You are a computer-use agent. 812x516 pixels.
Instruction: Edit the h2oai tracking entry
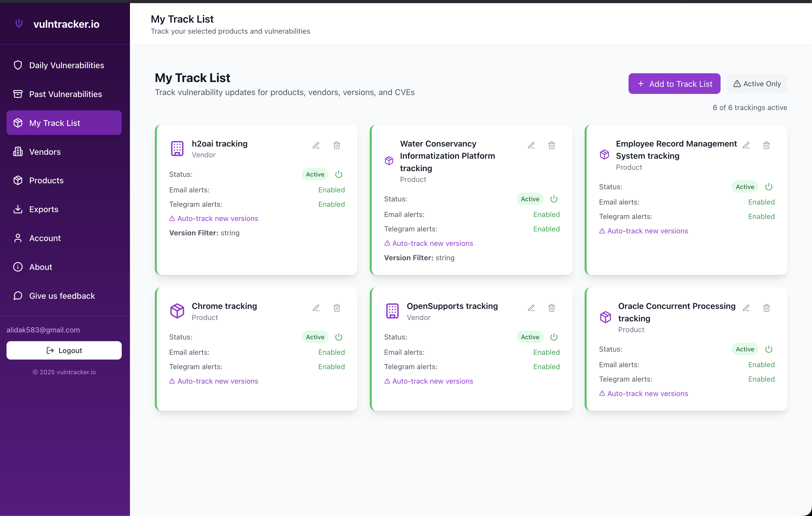(x=316, y=145)
